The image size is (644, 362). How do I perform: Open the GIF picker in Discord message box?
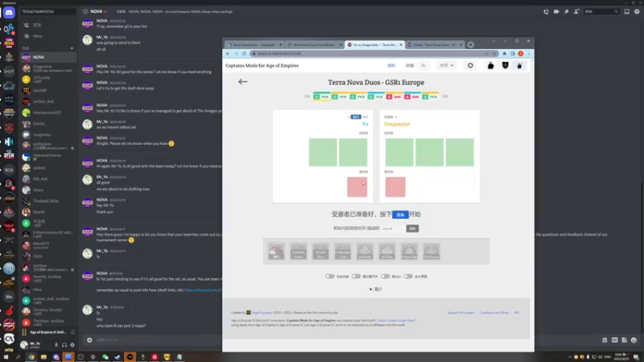[x=614, y=339]
